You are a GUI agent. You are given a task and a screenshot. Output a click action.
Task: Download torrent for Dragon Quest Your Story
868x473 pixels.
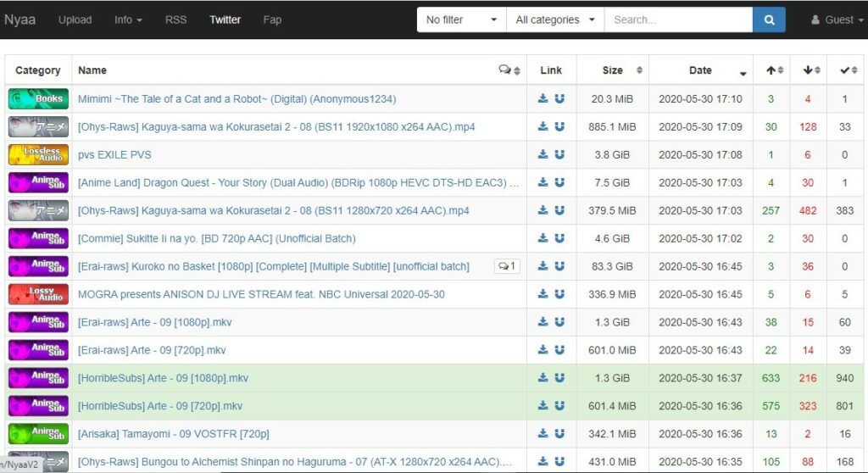point(542,182)
